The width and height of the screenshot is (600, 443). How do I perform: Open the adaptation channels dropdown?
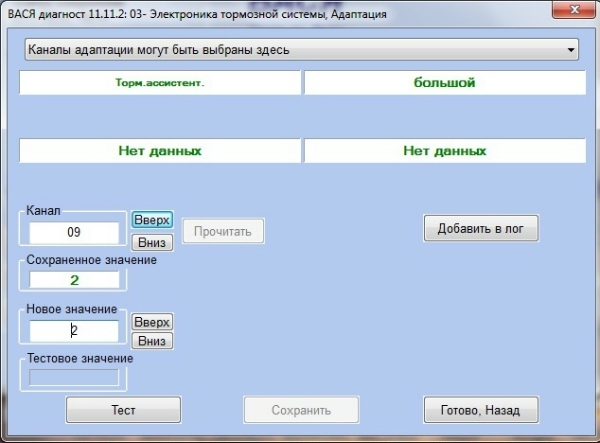(302, 50)
